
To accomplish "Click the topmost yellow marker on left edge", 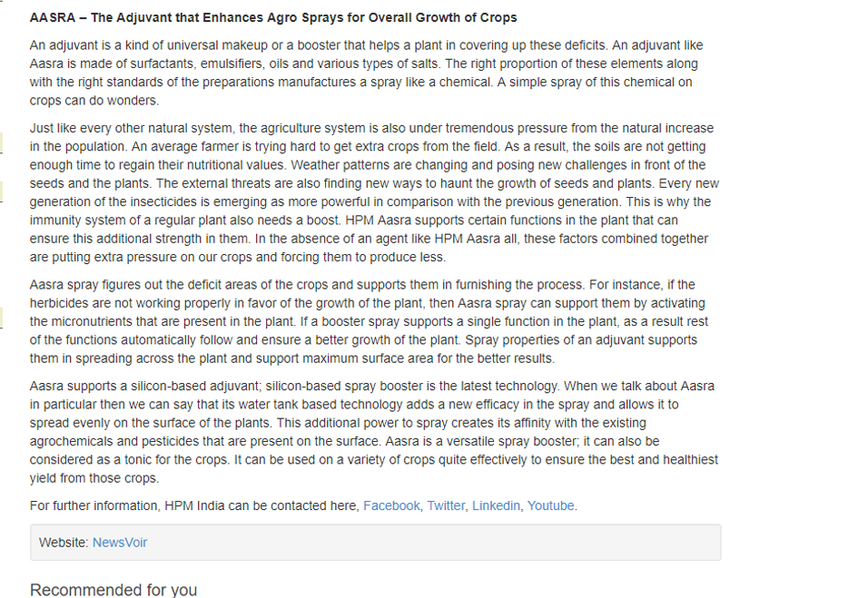I will pos(1,142).
